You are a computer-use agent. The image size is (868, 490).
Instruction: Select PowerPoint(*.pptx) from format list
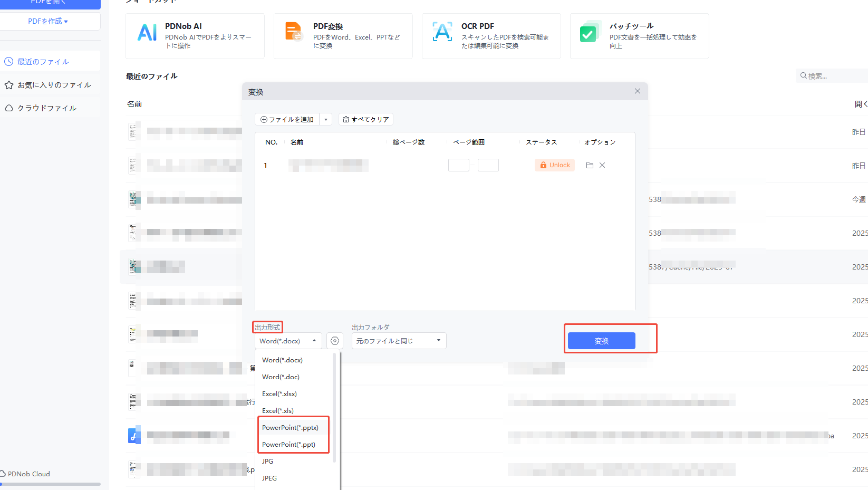[294, 428]
